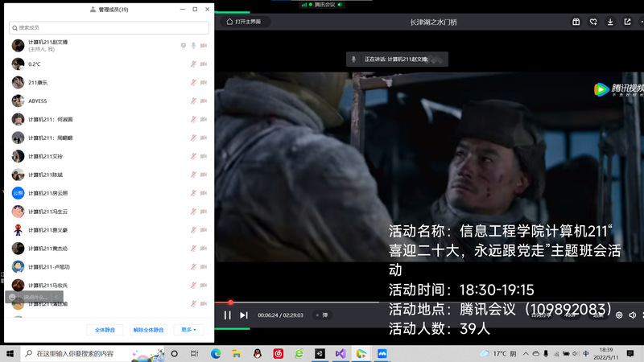This screenshot has width=644, height=362.
Task: Open Cortana circle icon on taskbar
Action: coord(174,353)
